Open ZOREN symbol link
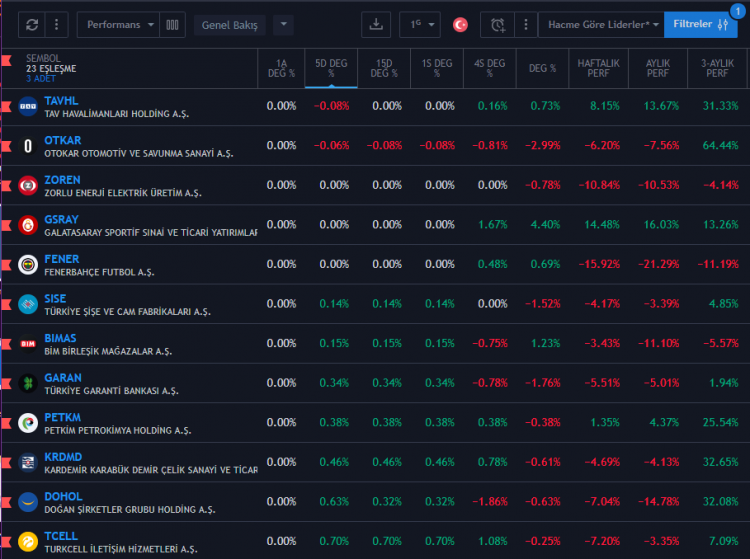This screenshot has height=559, width=750. (62, 180)
